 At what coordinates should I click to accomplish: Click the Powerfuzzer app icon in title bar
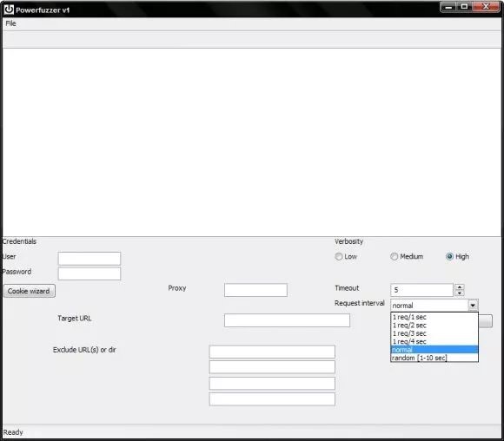[x=9, y=10]
